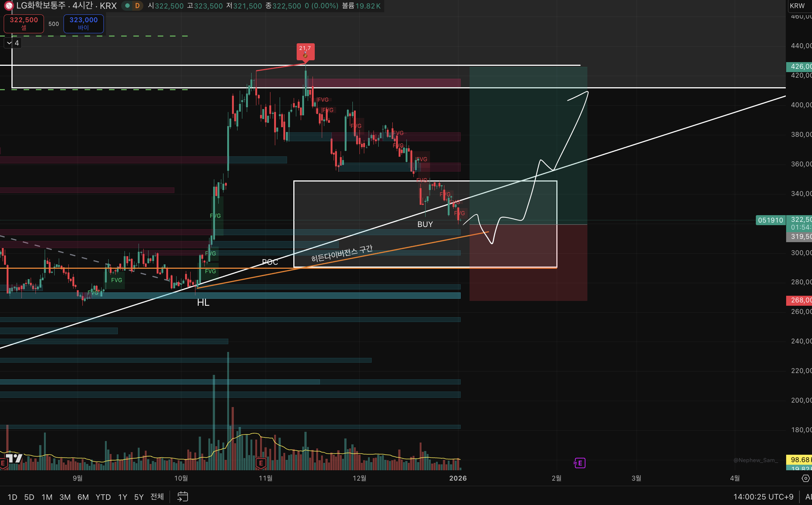Click the 268,00 red stop price label
This screenshot has width=812, height=505.
click(799, 300)
